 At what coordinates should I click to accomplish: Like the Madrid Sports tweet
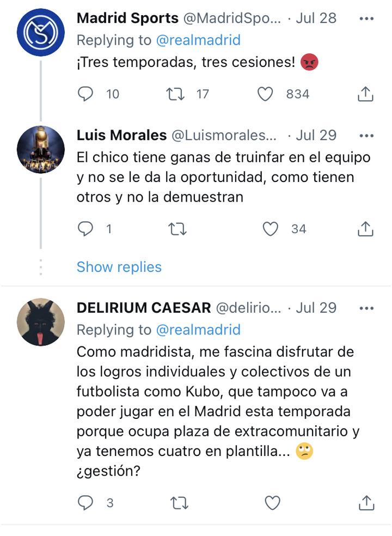265,94
